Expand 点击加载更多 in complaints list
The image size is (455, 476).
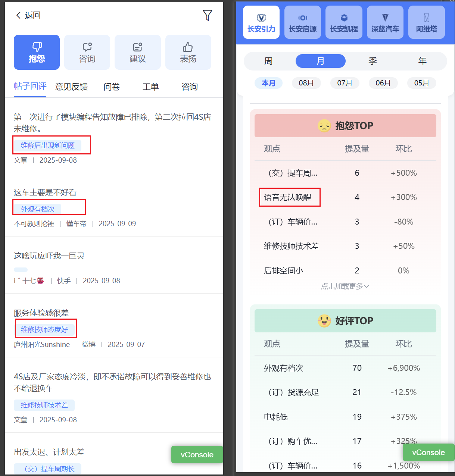(345, 286)
